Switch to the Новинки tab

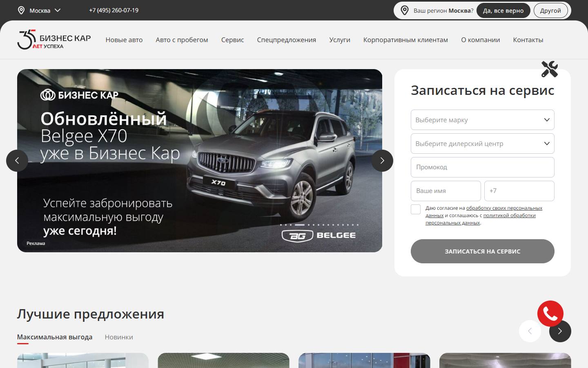coord(119,337)
